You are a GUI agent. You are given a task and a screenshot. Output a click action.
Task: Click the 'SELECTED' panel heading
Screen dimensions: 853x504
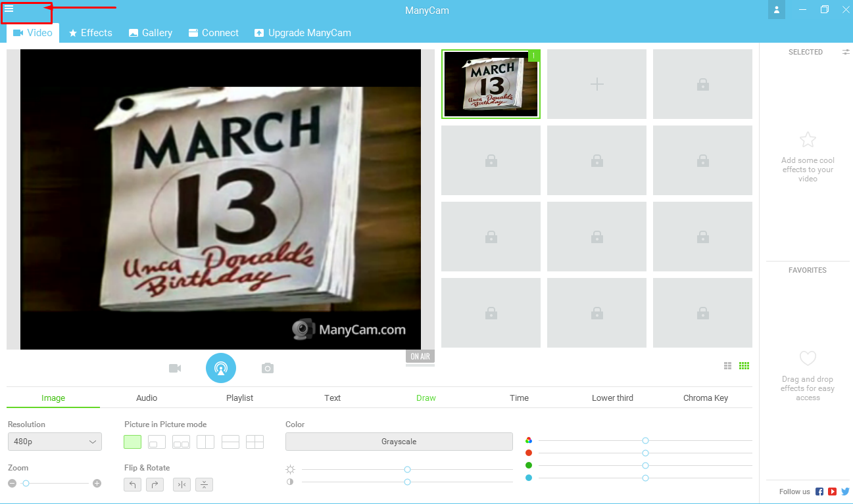(806, 52)
